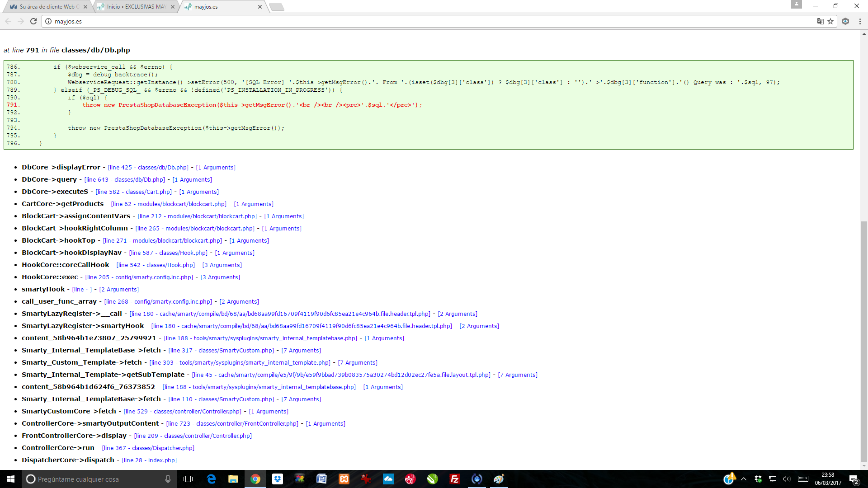Viewport: 868px width, 488px height.
Task: Click the site info icon in address bar
Action: pos(48,21)
